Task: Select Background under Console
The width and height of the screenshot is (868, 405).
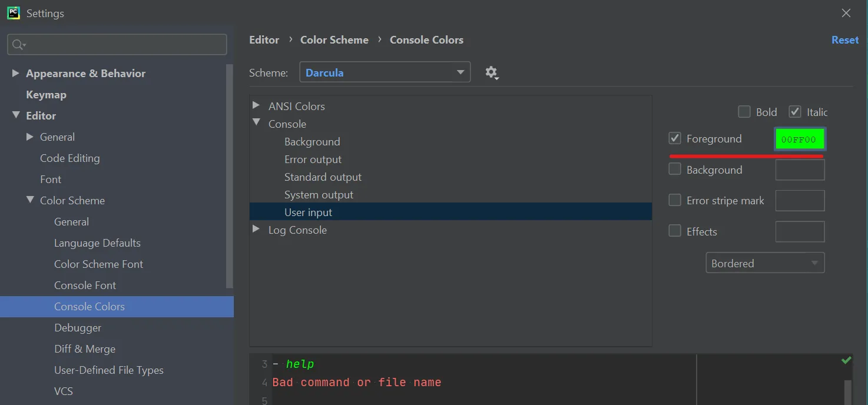Action: 312,141
